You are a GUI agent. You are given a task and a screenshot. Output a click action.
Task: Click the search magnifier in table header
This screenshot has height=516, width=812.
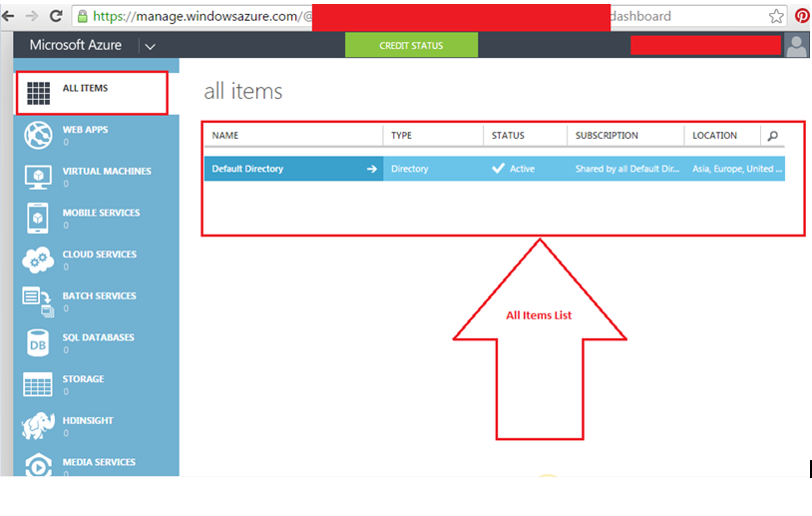click(x=773, y=136)
